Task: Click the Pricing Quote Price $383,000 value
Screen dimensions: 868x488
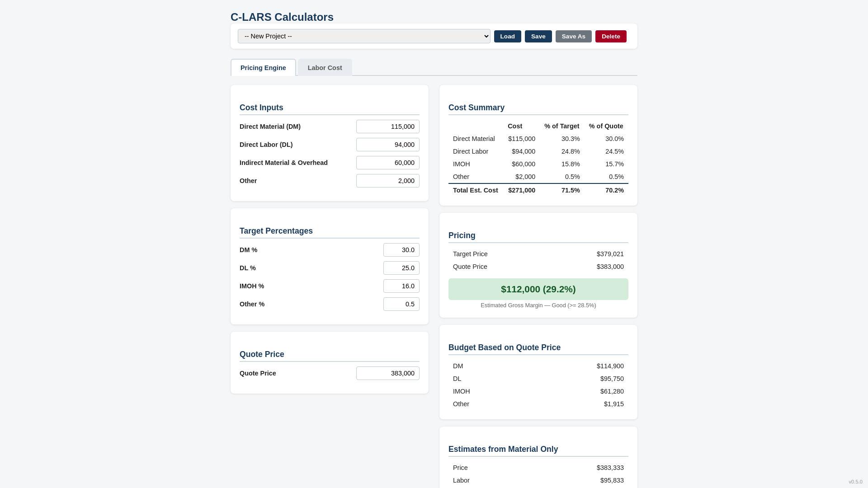Action: pyautogui.click(x=610, y=267)
